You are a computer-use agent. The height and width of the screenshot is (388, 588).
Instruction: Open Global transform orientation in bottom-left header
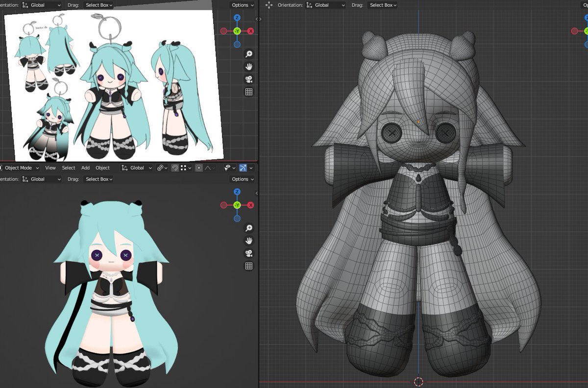(x=137, y=168)
